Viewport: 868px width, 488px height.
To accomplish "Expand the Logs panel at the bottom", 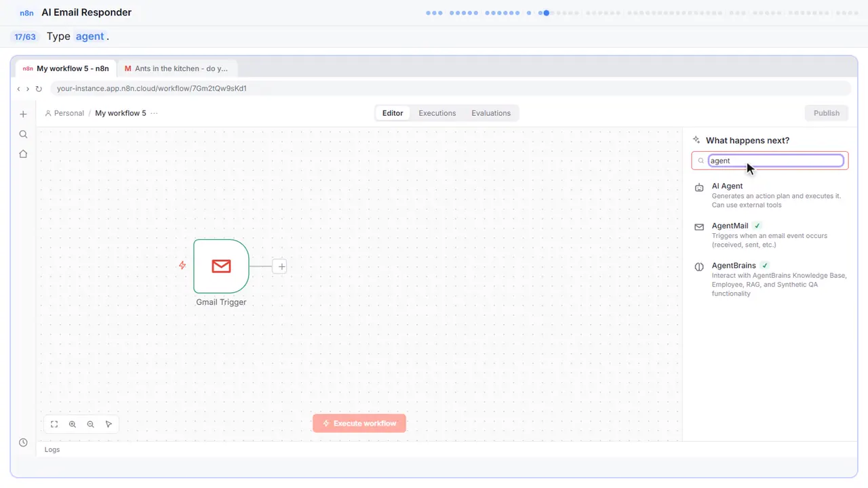I will pyautogui.click(x=52, y=449).
